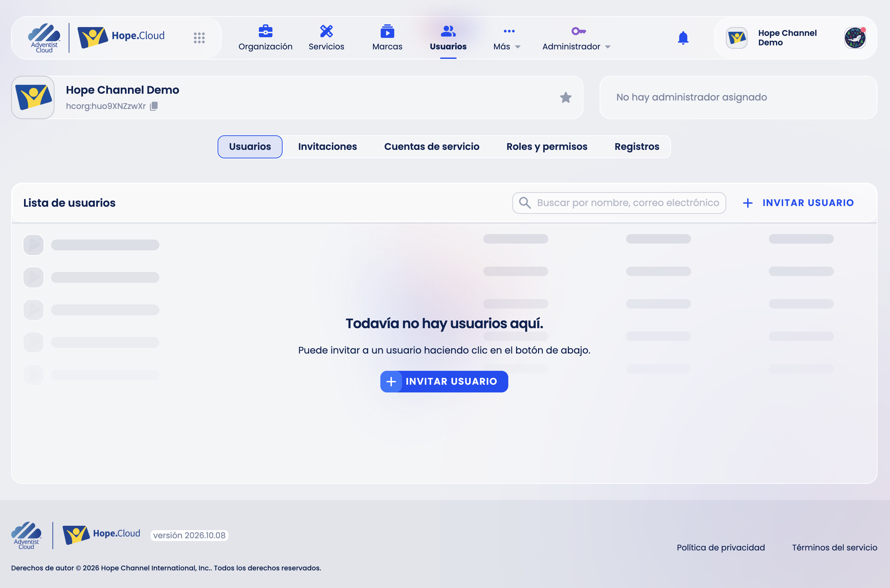Click the Administrador key icon

(578, 31)
